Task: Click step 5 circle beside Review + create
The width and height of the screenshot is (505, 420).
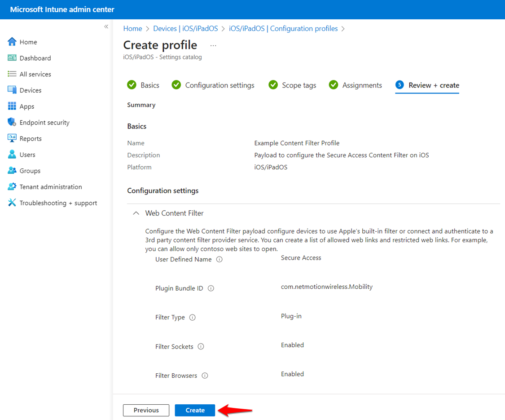Action: (400, 85)
